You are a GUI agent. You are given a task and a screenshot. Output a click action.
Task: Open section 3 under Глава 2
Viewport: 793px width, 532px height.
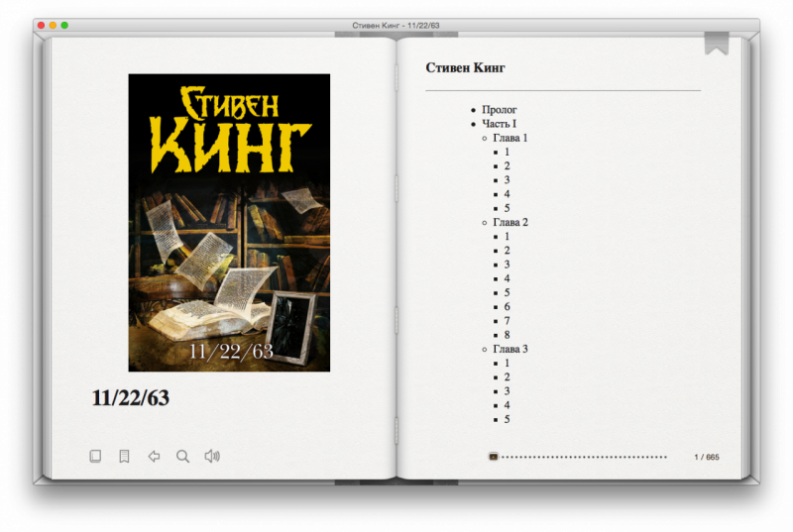point(507,265)
